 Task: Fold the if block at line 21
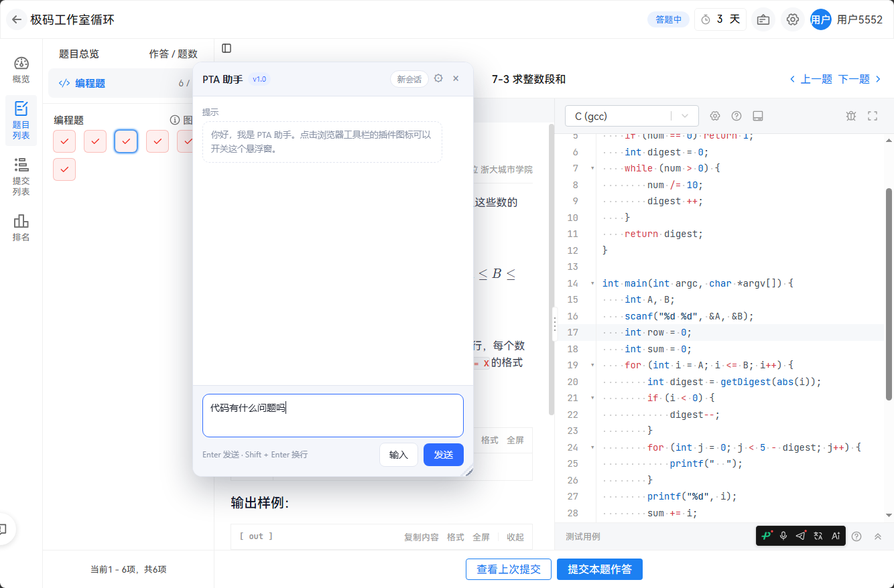point(592,398)
